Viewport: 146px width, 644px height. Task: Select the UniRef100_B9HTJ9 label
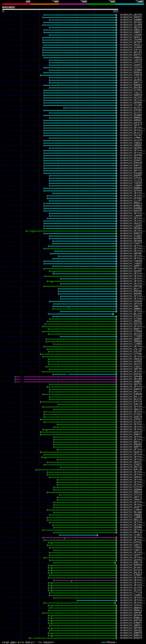point(131,82)
